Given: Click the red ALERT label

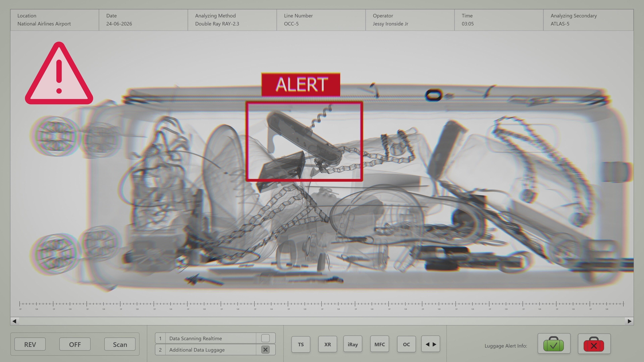Looking at the screenshot, I should [301, 84].
